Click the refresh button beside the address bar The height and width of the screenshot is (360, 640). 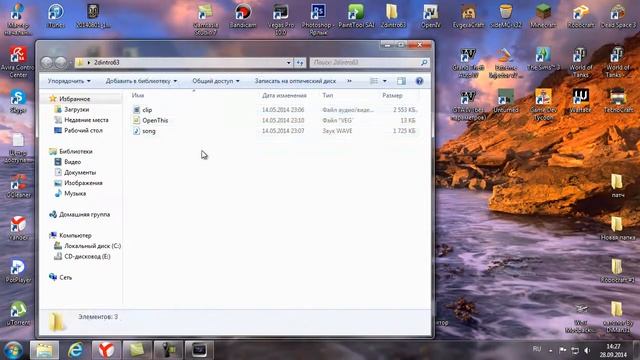point(300,62)
